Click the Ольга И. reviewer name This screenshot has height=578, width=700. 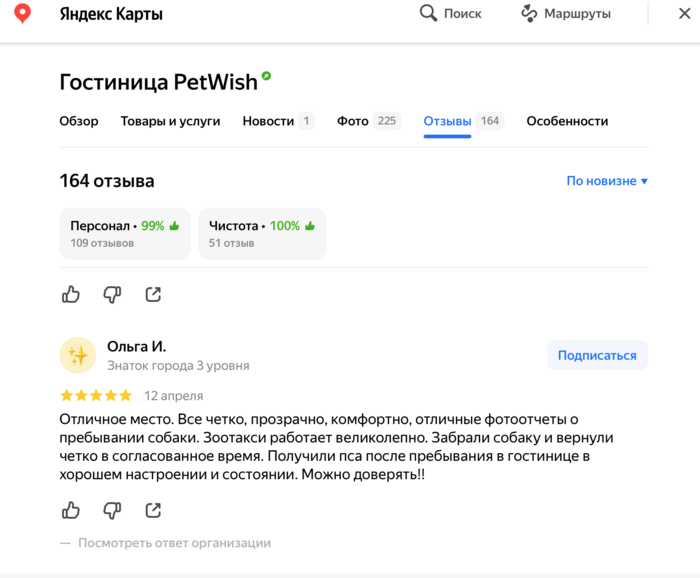click(136, 346)
